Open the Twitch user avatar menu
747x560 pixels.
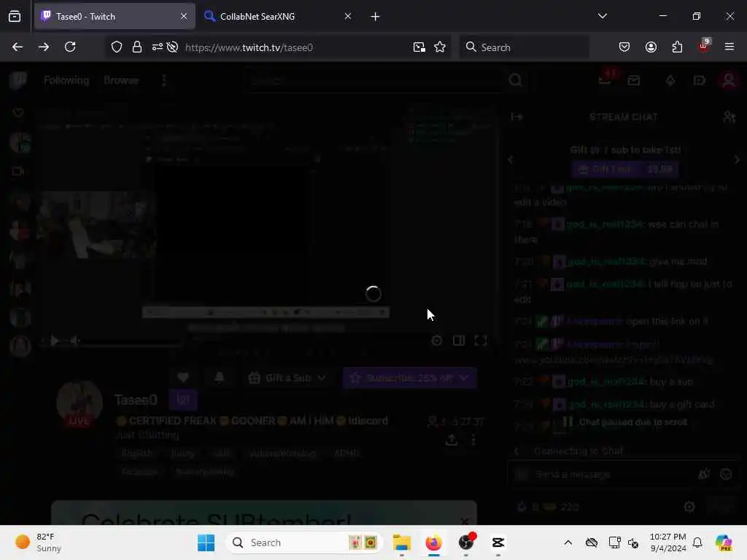[x=729, y=80]
